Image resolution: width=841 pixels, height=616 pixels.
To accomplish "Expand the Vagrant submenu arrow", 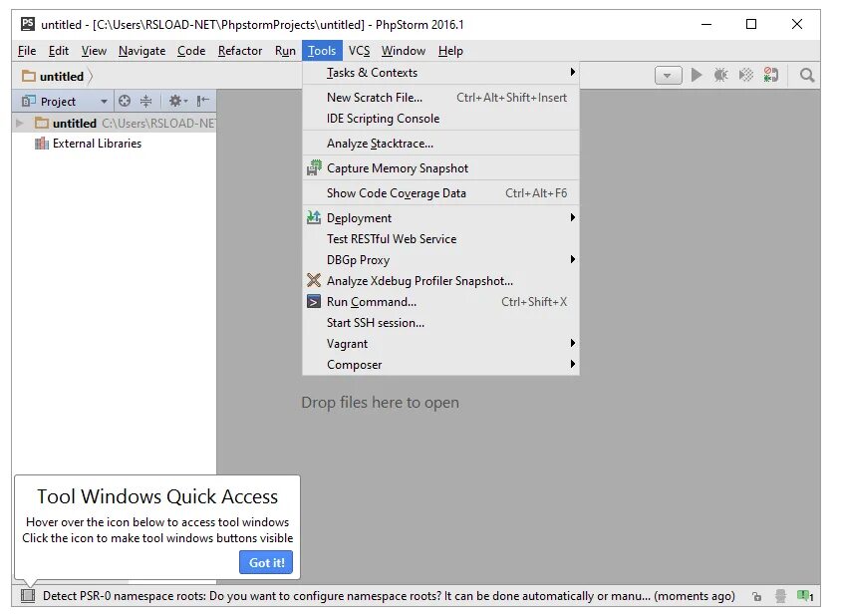I will (x=573, y=343).
